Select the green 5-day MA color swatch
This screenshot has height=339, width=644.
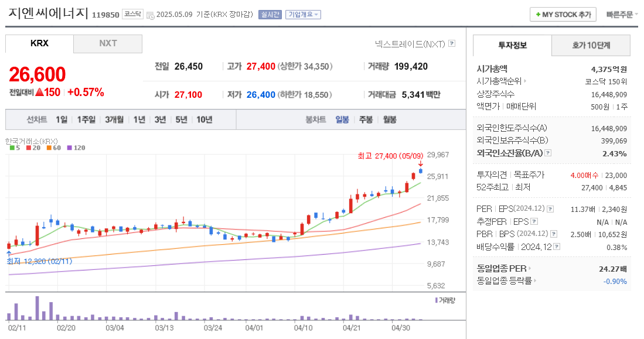tap(12, 148)
